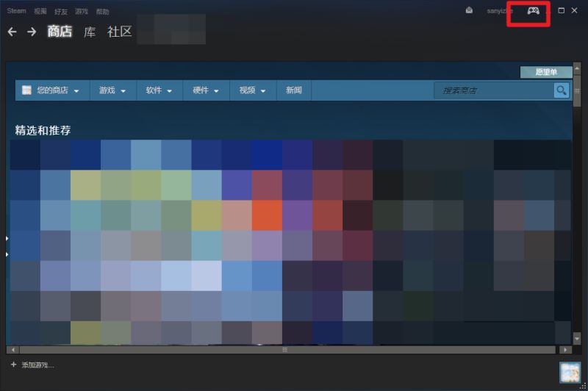The width and height of the screenshot is (588, 391).
Task: Switch to the 商店 tab
Action: pyautogui.click(x=60, y=32)
